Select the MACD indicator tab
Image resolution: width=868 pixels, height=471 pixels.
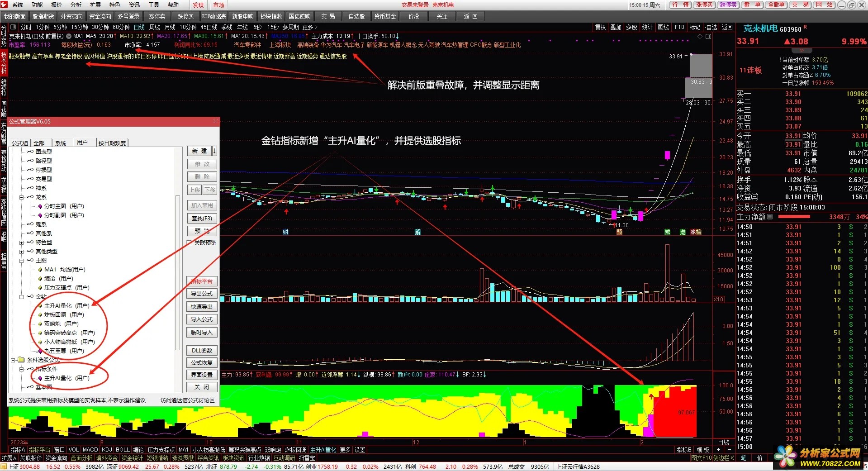tap(90, 450)
